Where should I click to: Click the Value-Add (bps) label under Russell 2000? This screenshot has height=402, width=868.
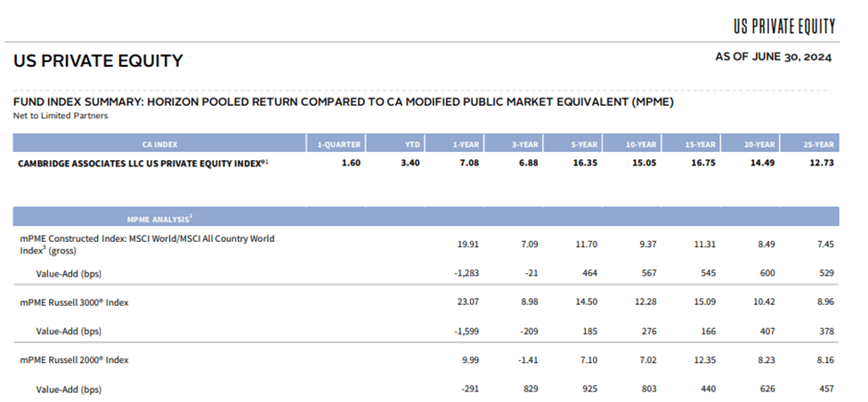(x=69, y=389)
